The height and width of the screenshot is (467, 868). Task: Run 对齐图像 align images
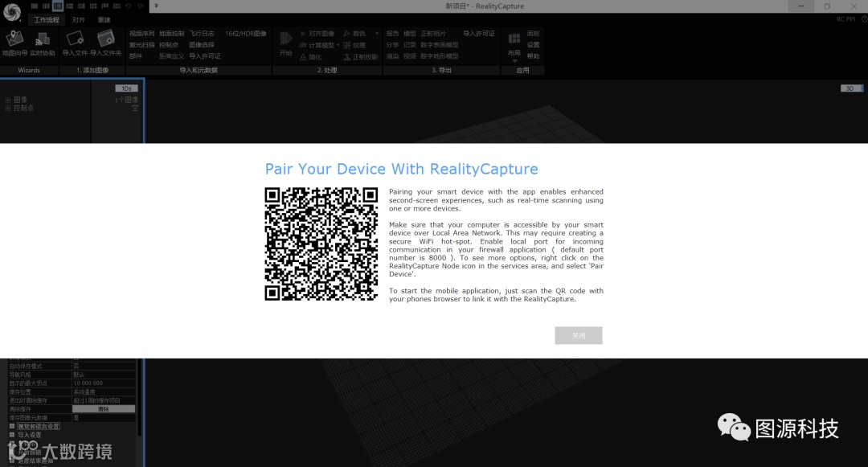317,34
